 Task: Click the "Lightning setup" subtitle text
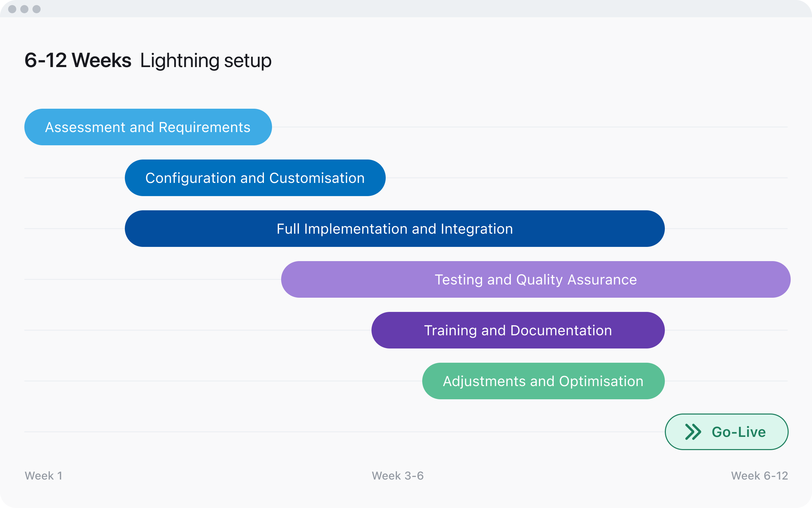point(206,61)
